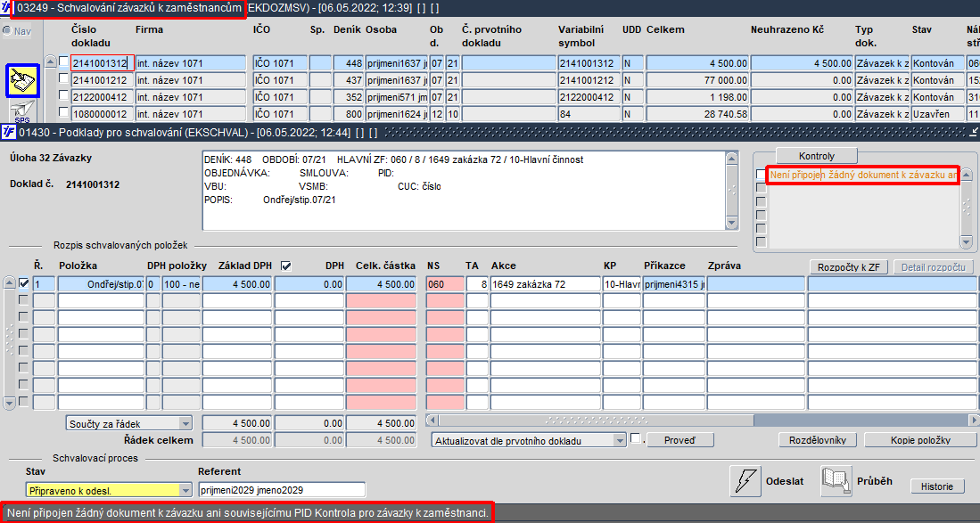Screen dimensions: 980x523
Task: Click the Rozpočty k ZF button
Action: [849, 267]
